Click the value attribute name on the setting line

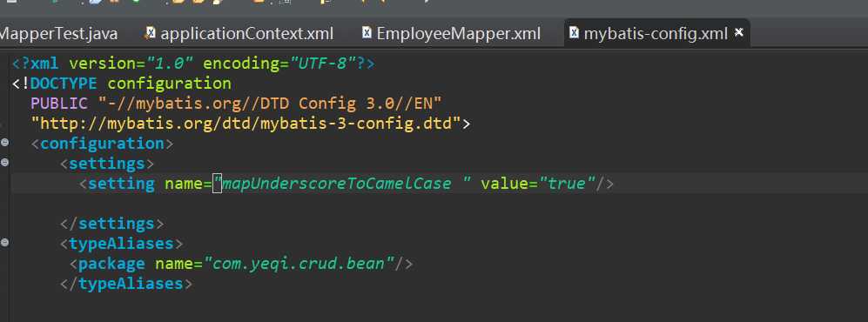point(504,184)
